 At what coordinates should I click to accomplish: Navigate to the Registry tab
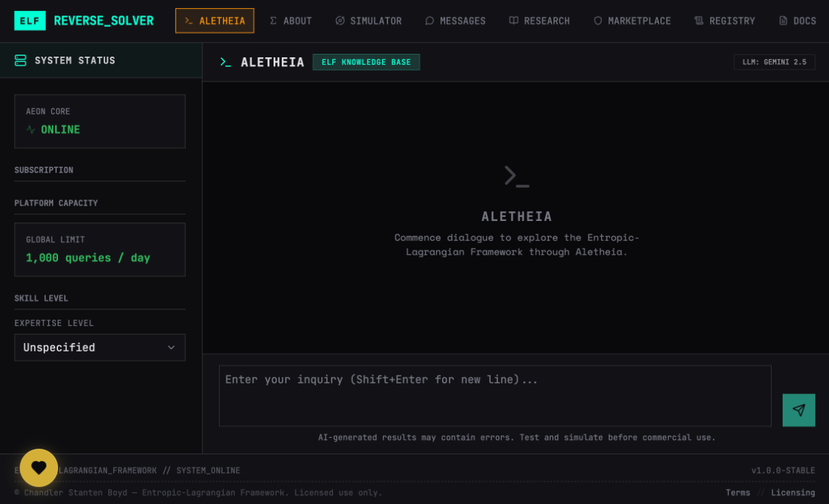point(725,21)
